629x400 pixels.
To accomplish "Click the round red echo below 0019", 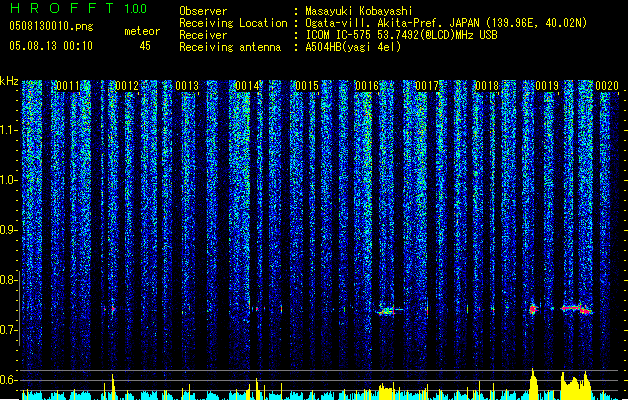I will [x=533, y=309].
